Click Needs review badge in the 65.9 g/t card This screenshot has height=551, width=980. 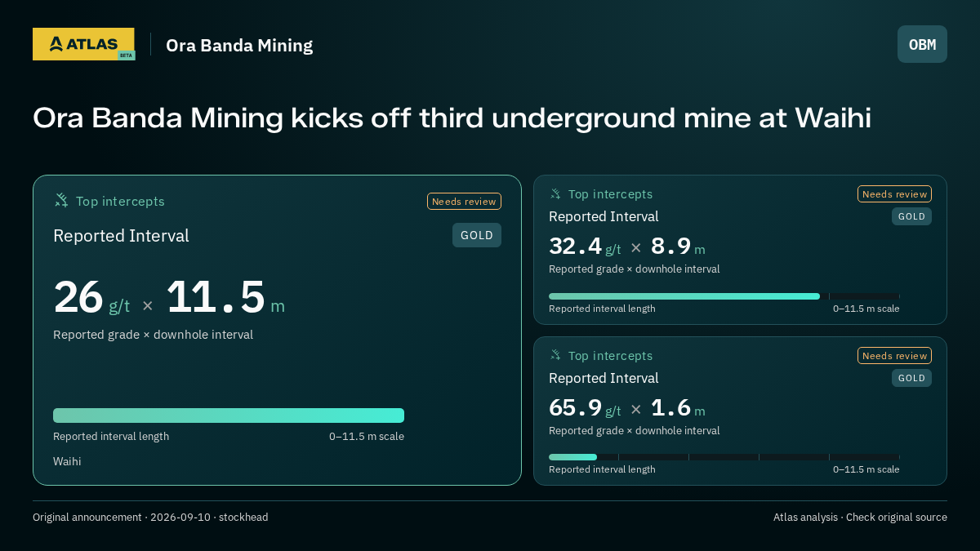click(894, 356)
